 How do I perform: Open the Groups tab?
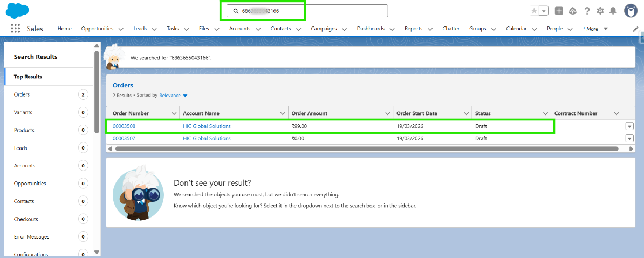coord(478,29)
